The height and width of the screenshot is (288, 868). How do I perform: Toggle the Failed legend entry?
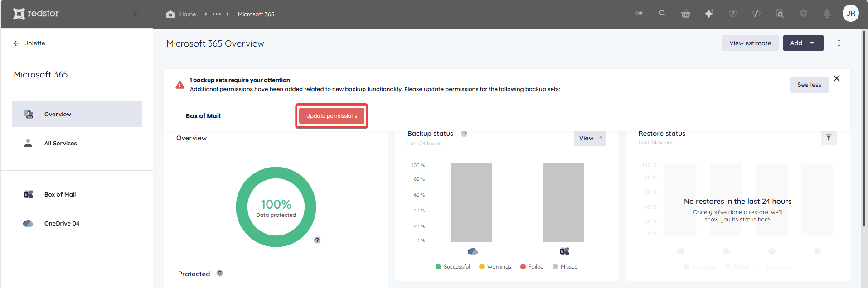(532, 267)
